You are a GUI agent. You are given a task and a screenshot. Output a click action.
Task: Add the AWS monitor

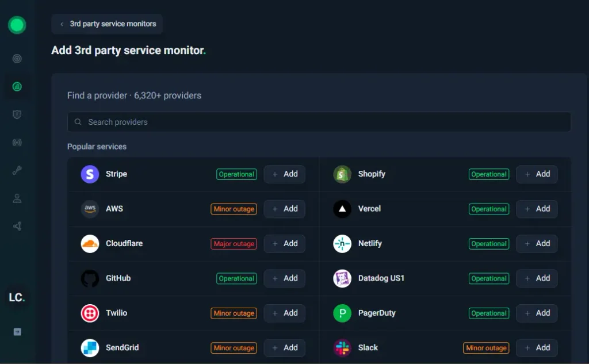284,209
